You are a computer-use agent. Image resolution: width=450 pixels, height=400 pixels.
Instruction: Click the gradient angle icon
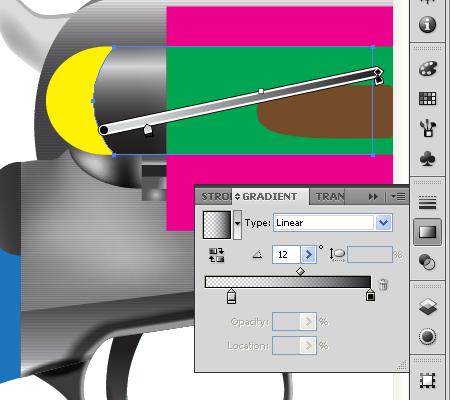coord(257,255)
